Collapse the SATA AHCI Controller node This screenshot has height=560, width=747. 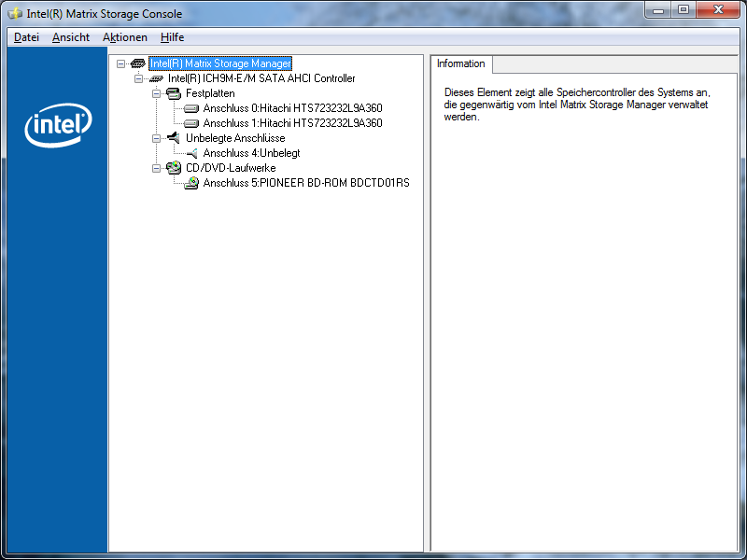click(x=138, y=78)
